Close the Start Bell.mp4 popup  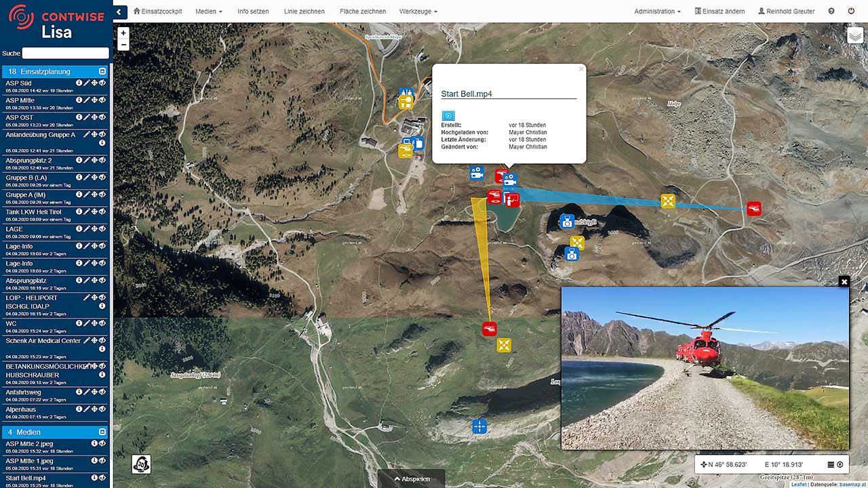580,68
